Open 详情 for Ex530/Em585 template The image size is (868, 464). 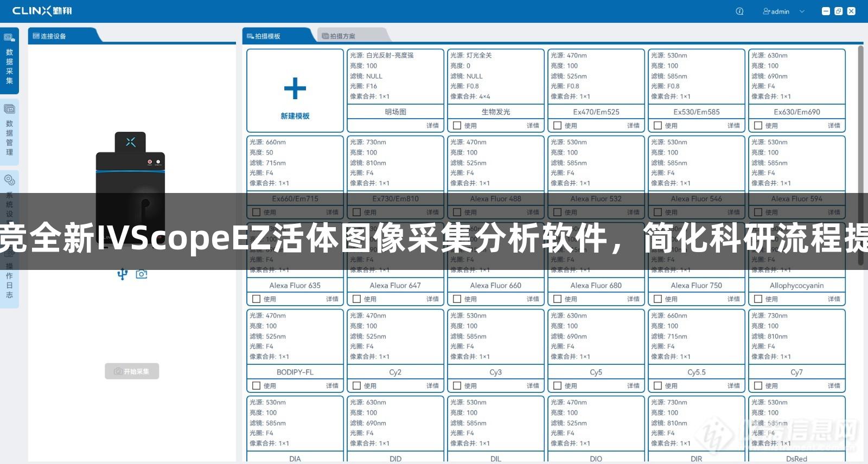[733, 126]
